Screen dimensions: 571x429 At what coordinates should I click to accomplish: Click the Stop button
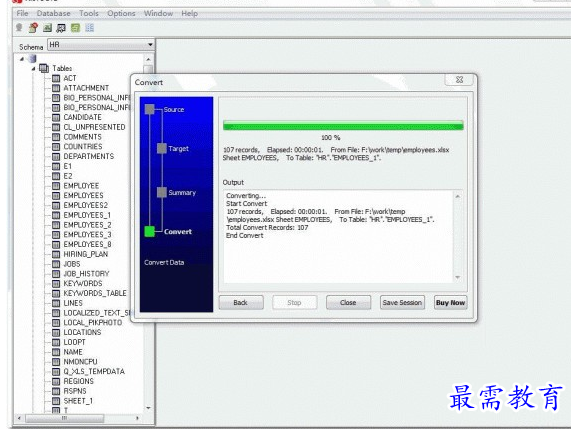point(294,303)
